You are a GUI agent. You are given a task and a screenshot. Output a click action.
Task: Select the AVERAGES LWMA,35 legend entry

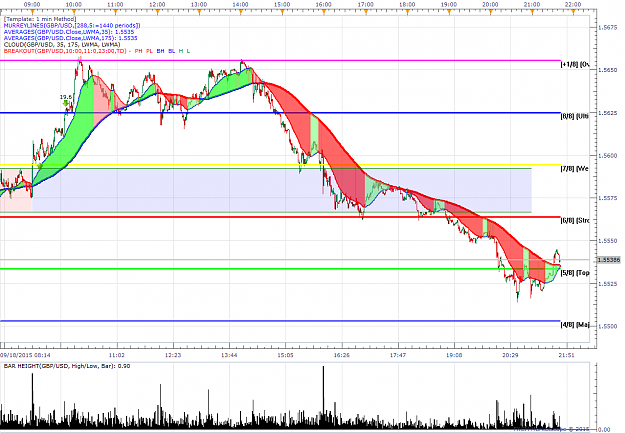coord(69,32)
